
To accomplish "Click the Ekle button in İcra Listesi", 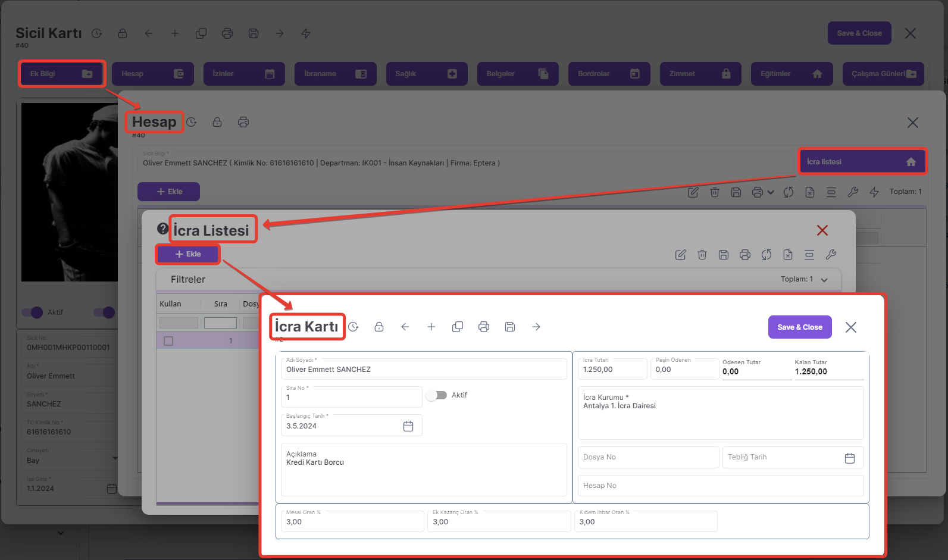I will coord(188,254).
